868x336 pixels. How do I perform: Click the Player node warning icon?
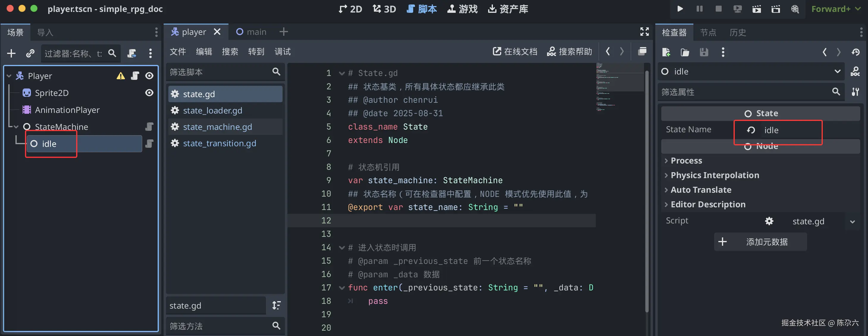(x=121, y=76)
